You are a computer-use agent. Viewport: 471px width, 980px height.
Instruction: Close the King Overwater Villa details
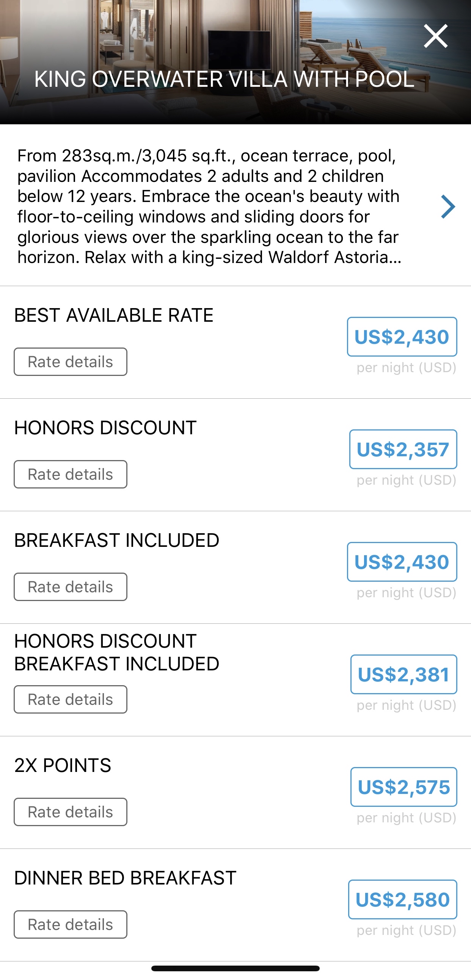coord(436,36)
